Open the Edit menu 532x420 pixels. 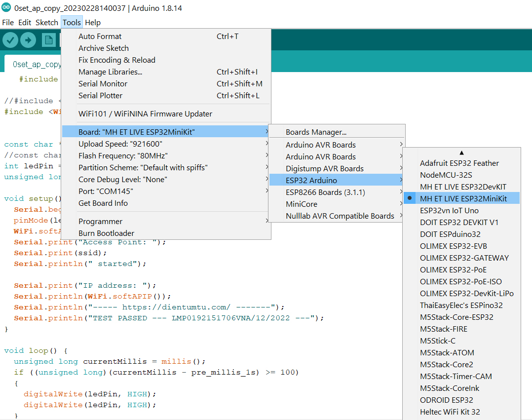[25, 22]
